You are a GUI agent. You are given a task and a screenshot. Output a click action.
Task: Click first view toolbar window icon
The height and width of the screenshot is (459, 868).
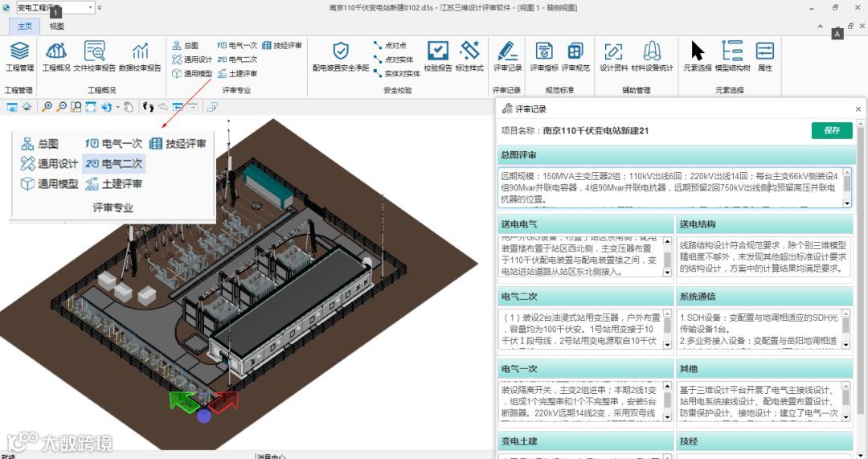(11, 107)
